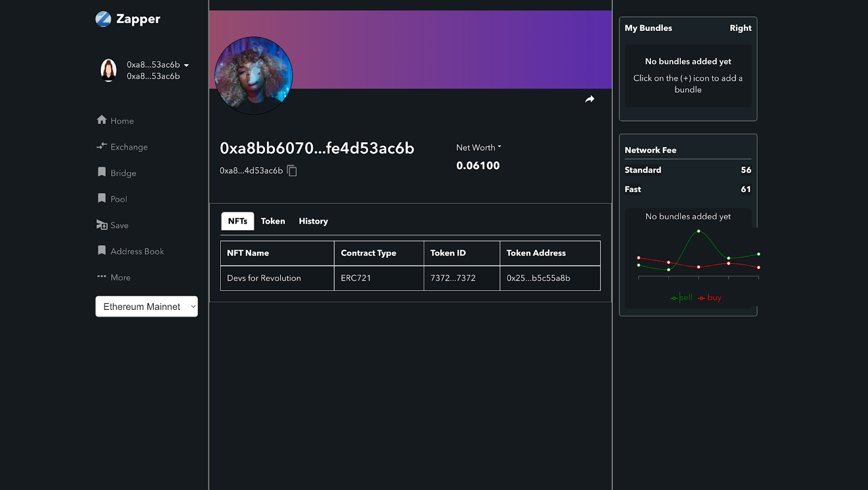Open the History tab
Screen dimensions: 868x490
click(313, 221)
